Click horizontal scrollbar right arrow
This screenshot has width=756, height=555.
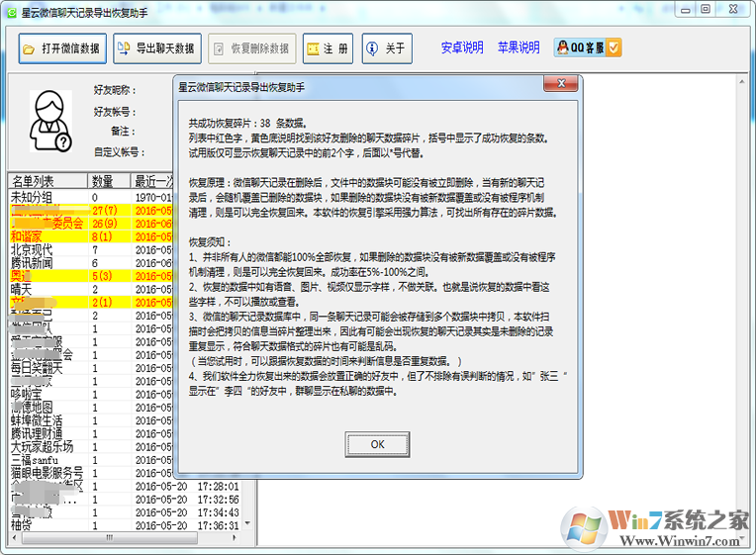235,537
